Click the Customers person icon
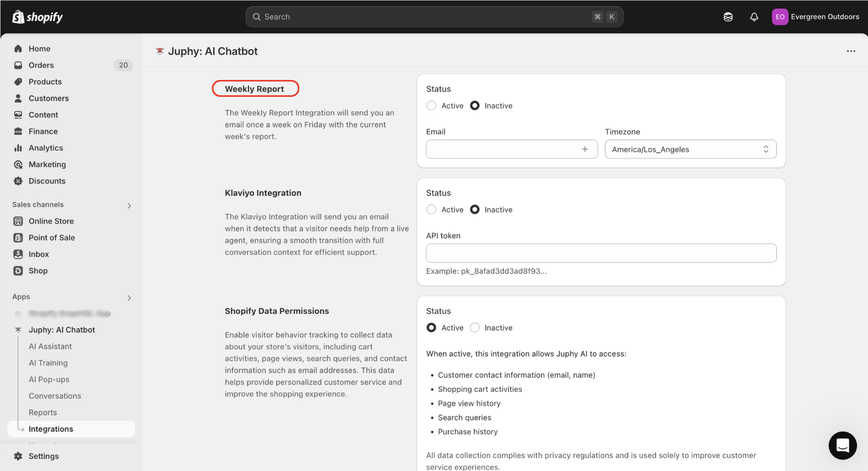868x471 pixels. (18, 98)
